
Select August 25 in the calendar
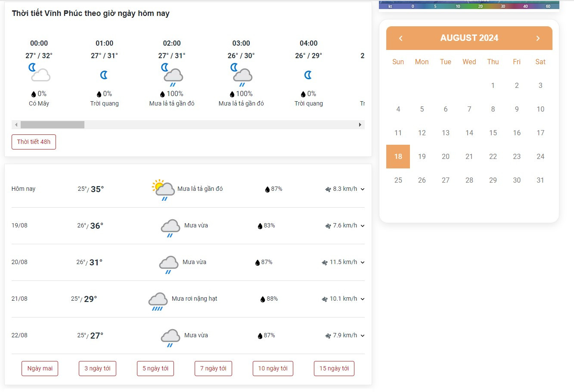[x=398, y=180]
